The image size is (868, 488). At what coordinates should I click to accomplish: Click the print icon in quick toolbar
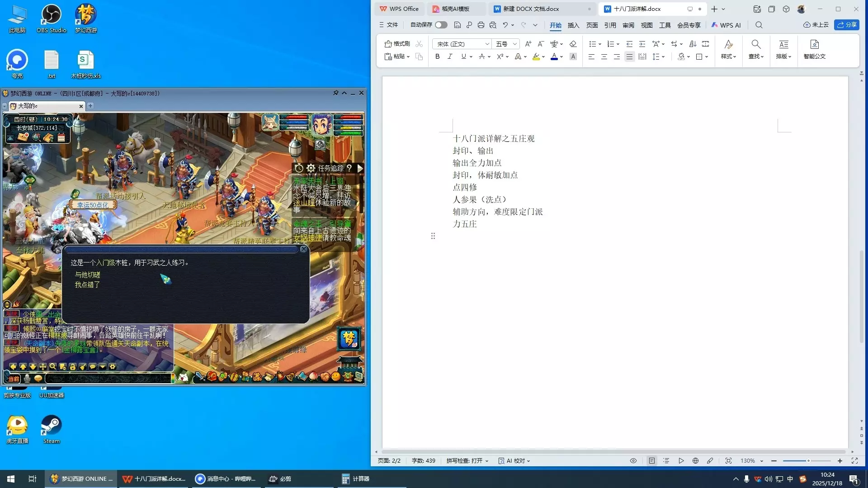pos(481,25)
